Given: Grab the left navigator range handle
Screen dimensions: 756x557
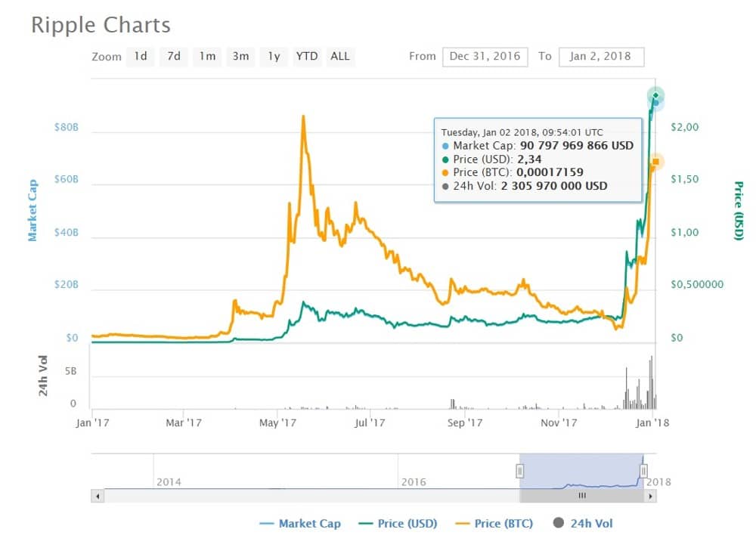Looking at the screenshot, I should (520, 471).
